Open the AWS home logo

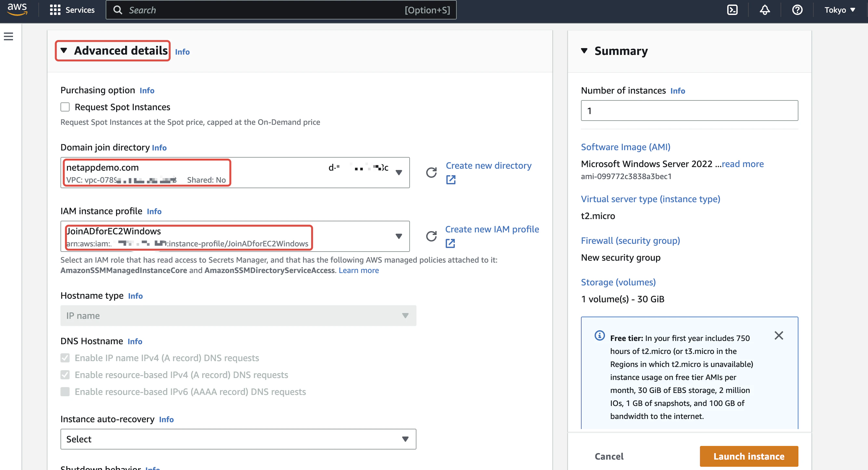click(17, 9)
